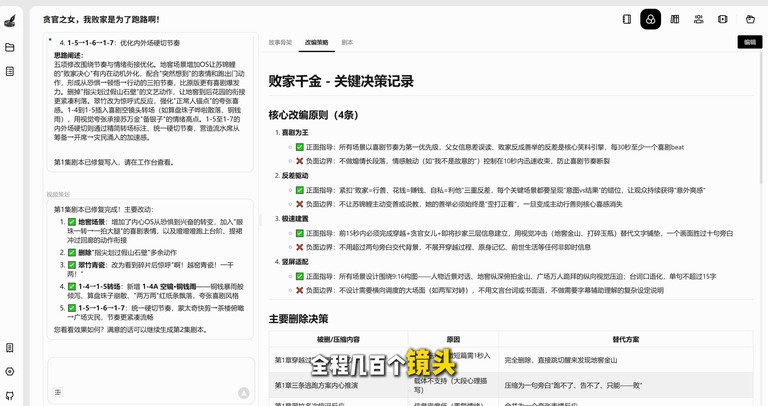Image resolution: width=768 pixels, height=406 pixels.
Task: Click the video play icon in top toolbar
Action: (722, 19)
